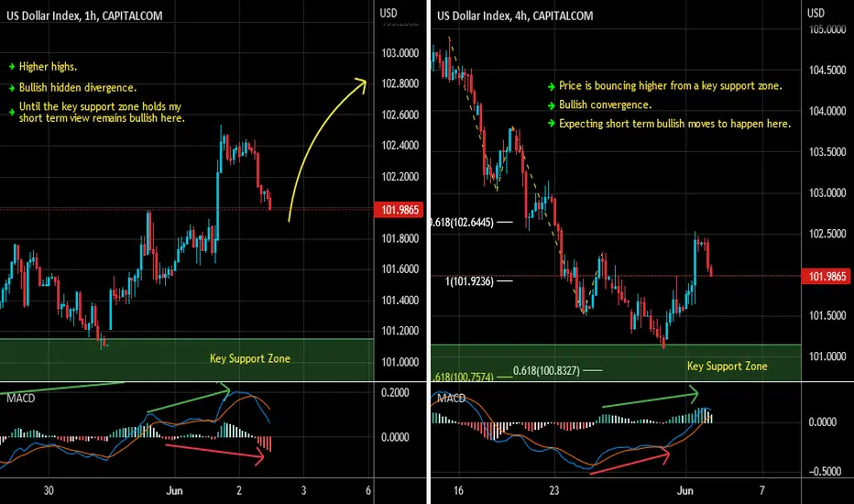Screen dimensions: 854x504
Task: Click 'Expecting short term bullish moves to happen here.' note
Action: 674,124
